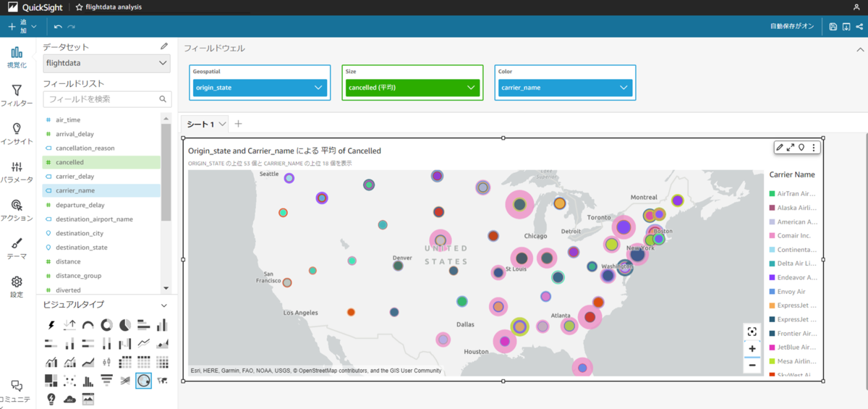
Task: Open the Parameters sidebar panel
Action: (x=16, y=172)
